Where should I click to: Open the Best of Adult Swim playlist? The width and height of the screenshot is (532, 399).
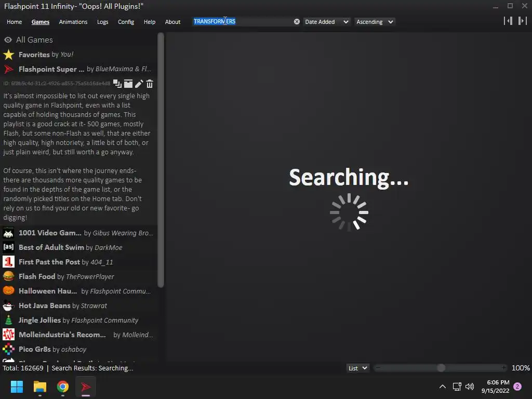79,247
